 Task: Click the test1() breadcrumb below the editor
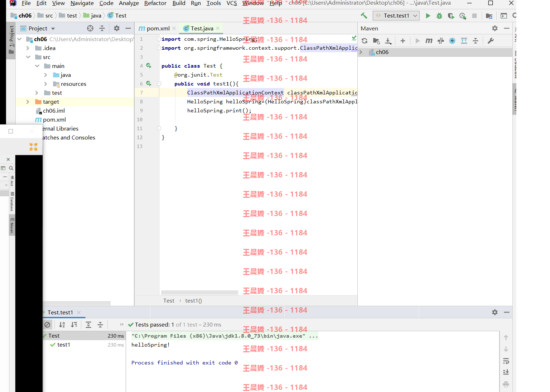tap(193, 301)
